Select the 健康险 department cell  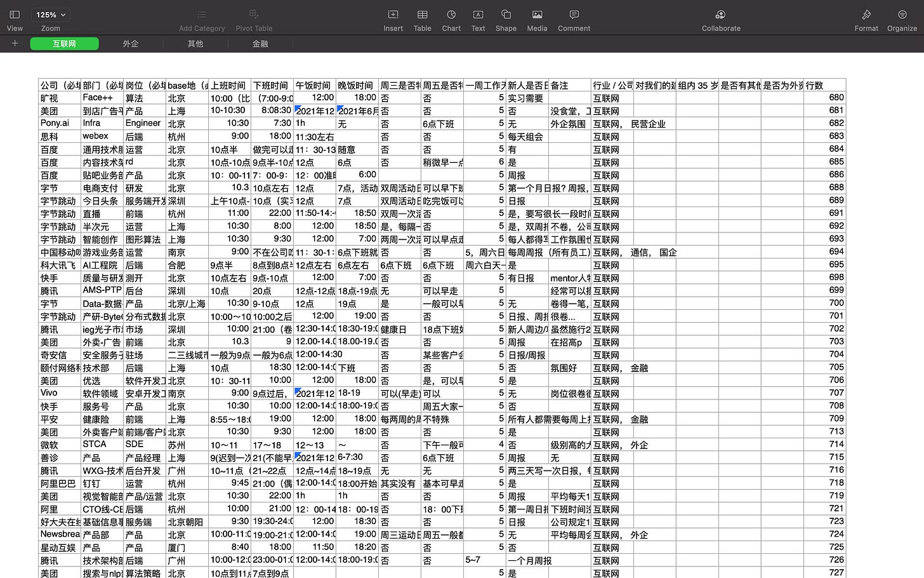coord(102,419)
